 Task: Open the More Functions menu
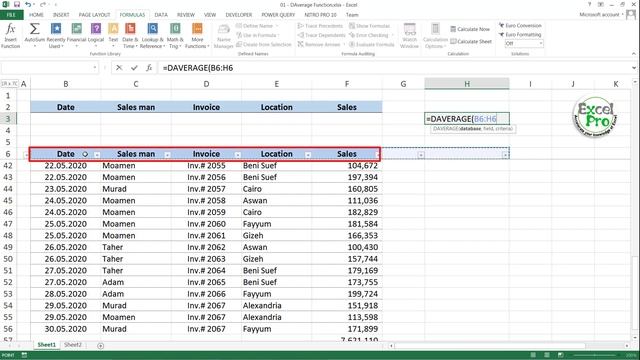(x=197, y=36)
